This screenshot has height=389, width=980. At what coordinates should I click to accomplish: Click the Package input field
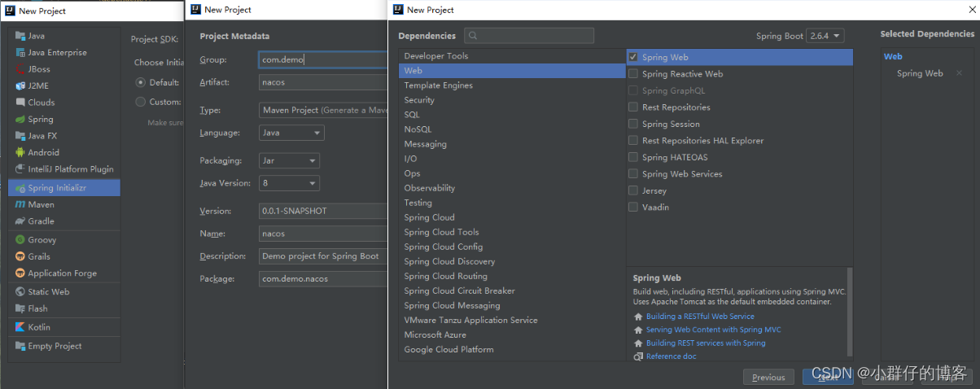[x=323, y=278]
